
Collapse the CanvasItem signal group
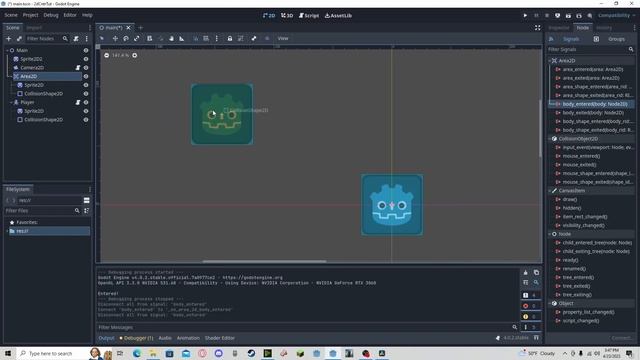[550, 191]
